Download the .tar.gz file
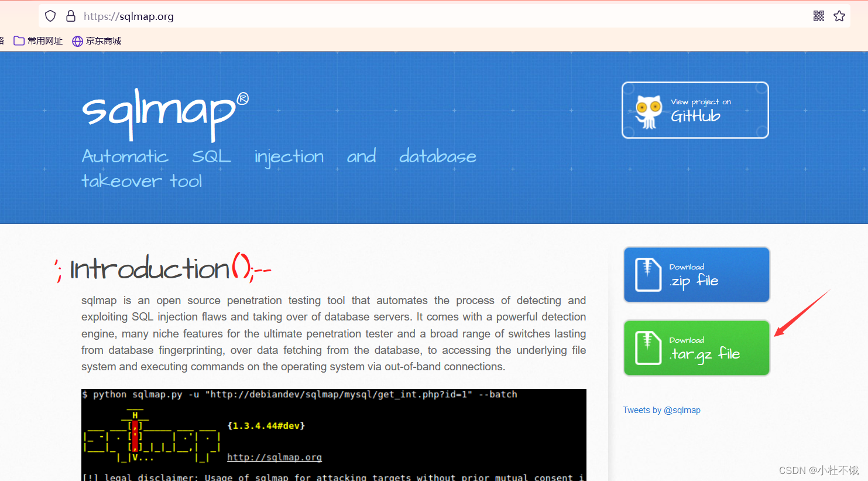 point(697,347)
